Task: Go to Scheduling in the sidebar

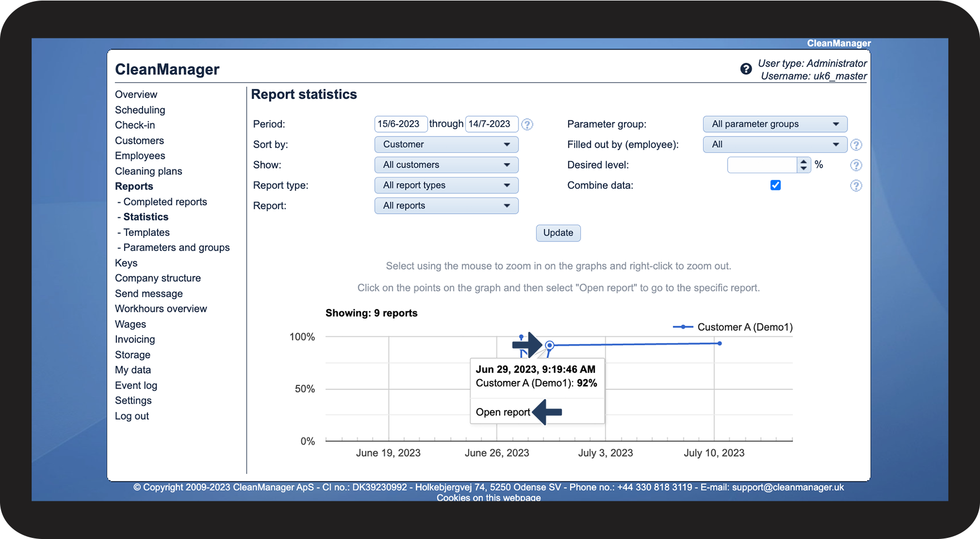Action: pyautogui.click(x=140, y=110)
